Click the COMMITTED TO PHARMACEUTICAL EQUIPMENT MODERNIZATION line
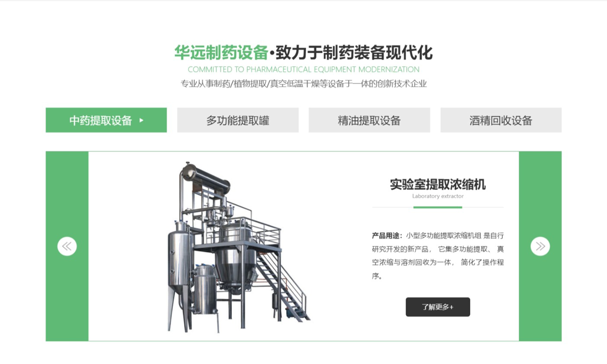This screenshot has width=607, height=364. 303,69
